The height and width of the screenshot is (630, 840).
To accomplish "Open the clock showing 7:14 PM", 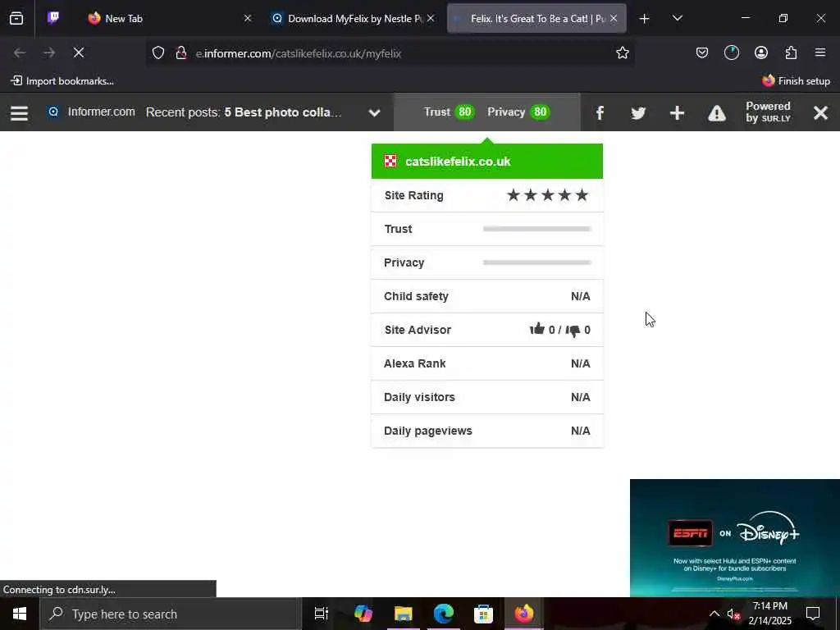I will 769,614.
